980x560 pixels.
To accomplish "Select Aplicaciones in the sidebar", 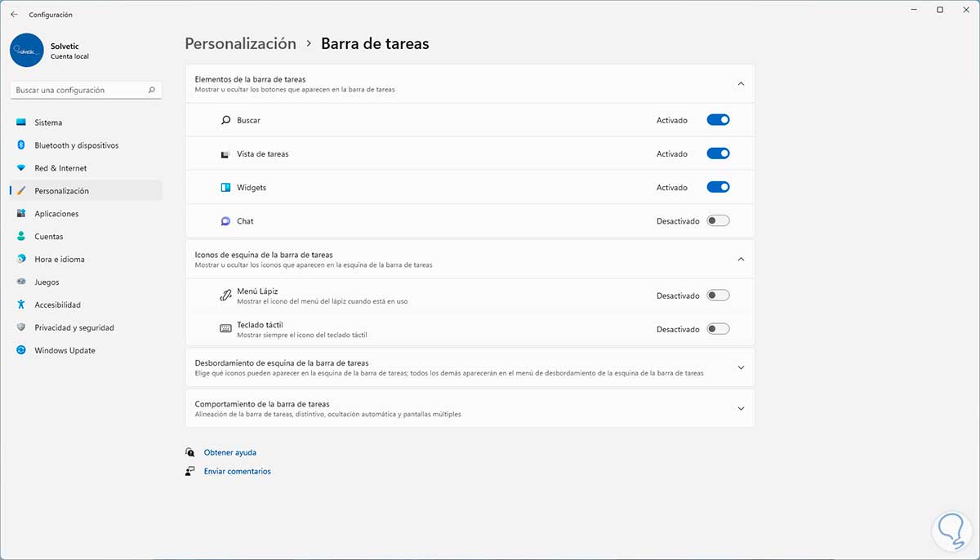I will point(56,214).
